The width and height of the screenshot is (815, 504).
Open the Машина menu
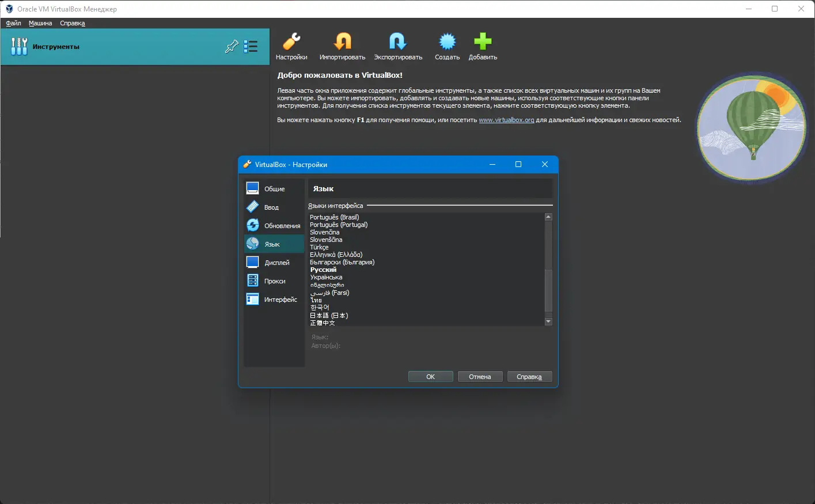40,23
